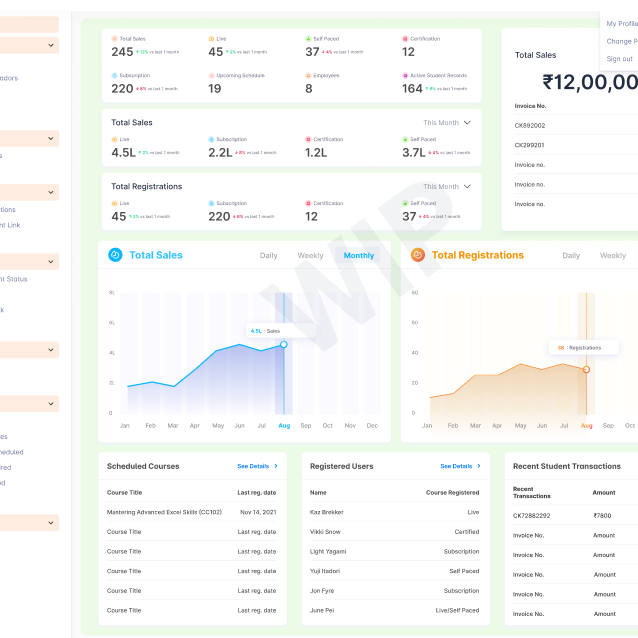Click the August data point on Total Sales chart

point(284,344)
